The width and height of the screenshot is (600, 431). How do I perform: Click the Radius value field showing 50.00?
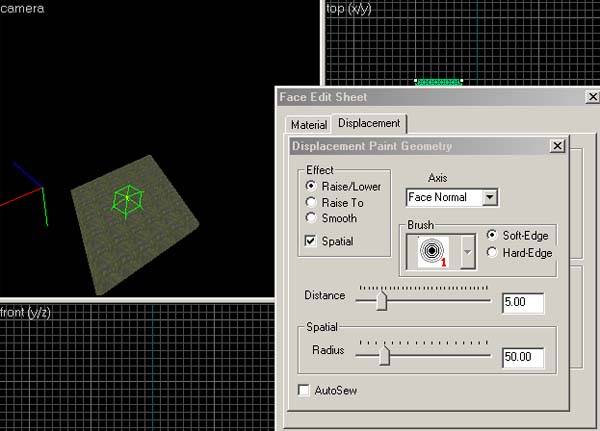tap(523, 357)
